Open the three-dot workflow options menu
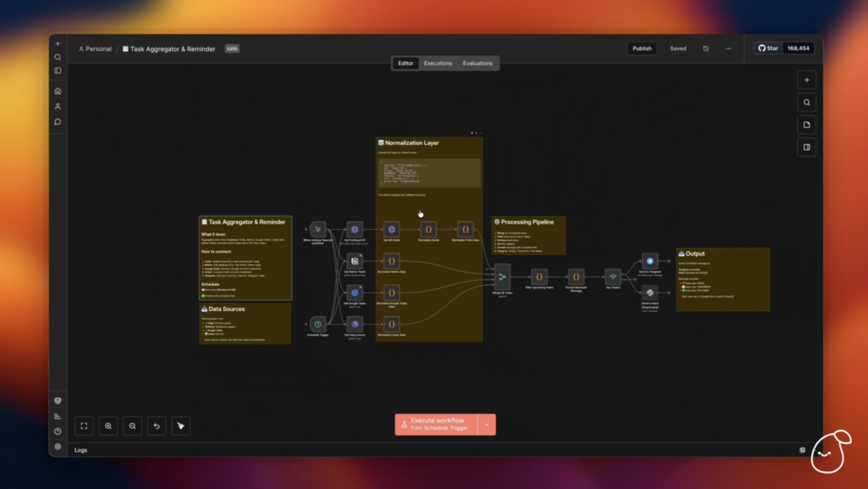Screen dimensions: 868x489 click(x=728, y=48)
